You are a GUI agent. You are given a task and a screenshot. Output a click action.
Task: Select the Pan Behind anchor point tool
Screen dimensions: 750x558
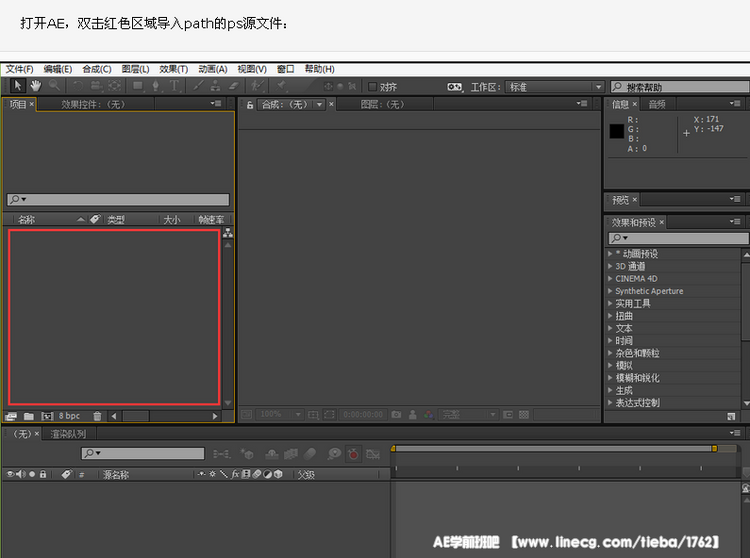(114, 86)
